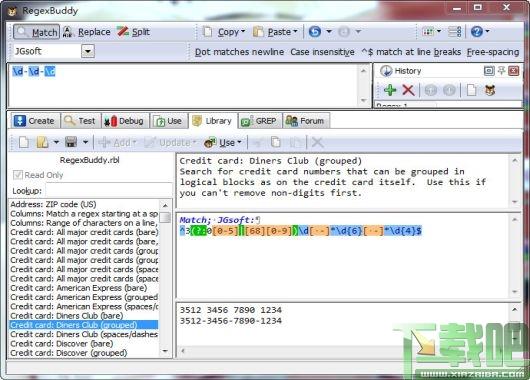Click the blue Undo icon
This screenshot has width=530, height=380.
click(x=315, y=32)
